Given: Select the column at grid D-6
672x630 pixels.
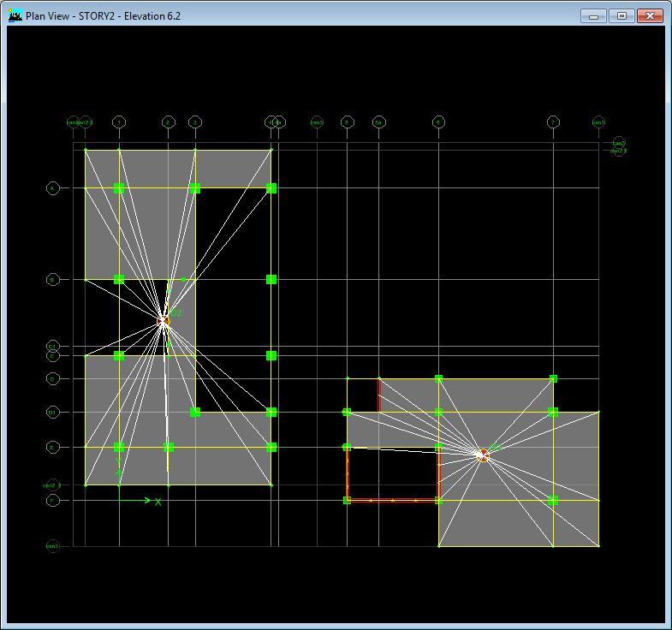Looking at the screenshot, I should coord(438,379).
